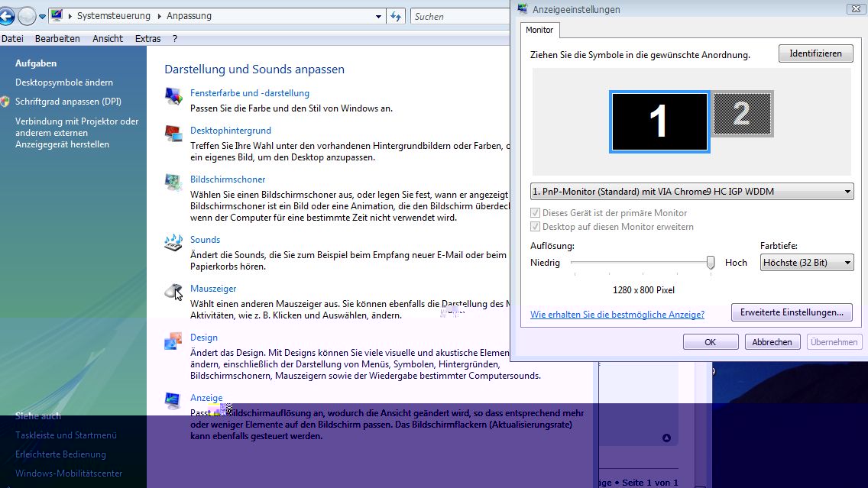Open the Bildschirmschoner icon
The height and width of the screenshot is (488, 868).
tap(173, 183)
